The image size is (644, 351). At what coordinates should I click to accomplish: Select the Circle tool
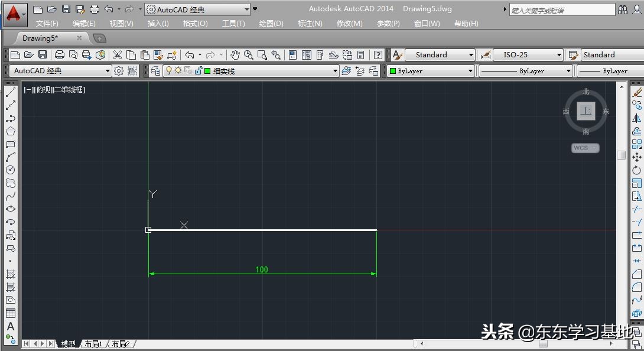pos(11,170)
